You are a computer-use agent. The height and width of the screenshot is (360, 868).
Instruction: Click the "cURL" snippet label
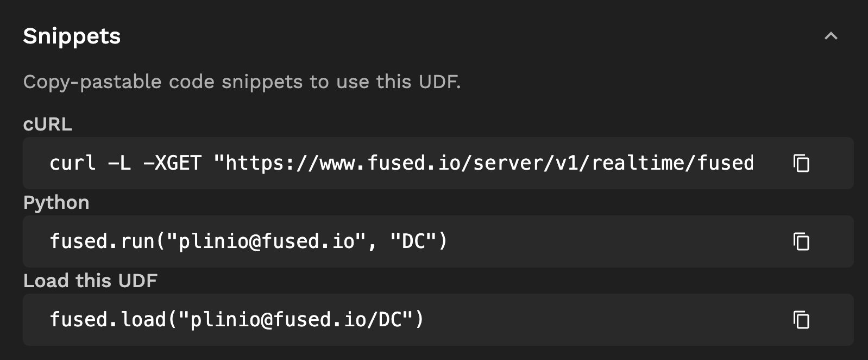click(x=48, y=124)
